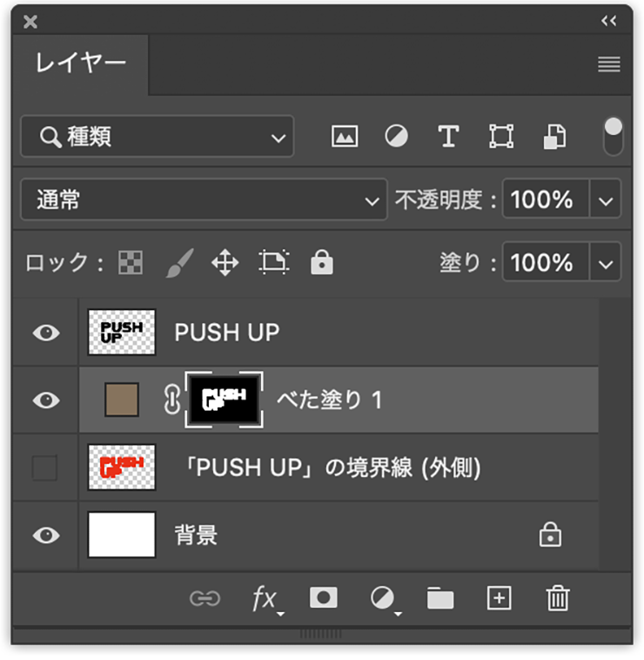Delete layer with trash icon

558,597
